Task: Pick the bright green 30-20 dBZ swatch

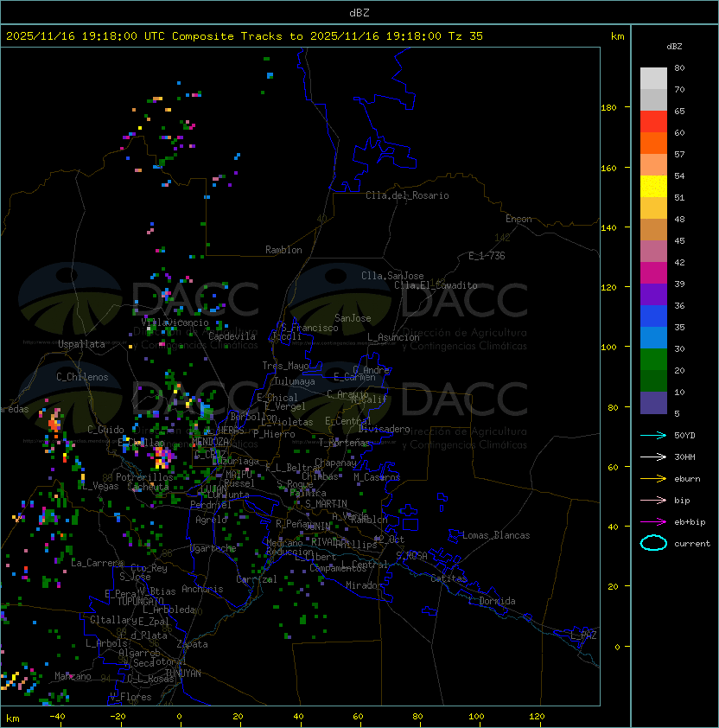Action: pyautogui.click(x=653, y=360)
